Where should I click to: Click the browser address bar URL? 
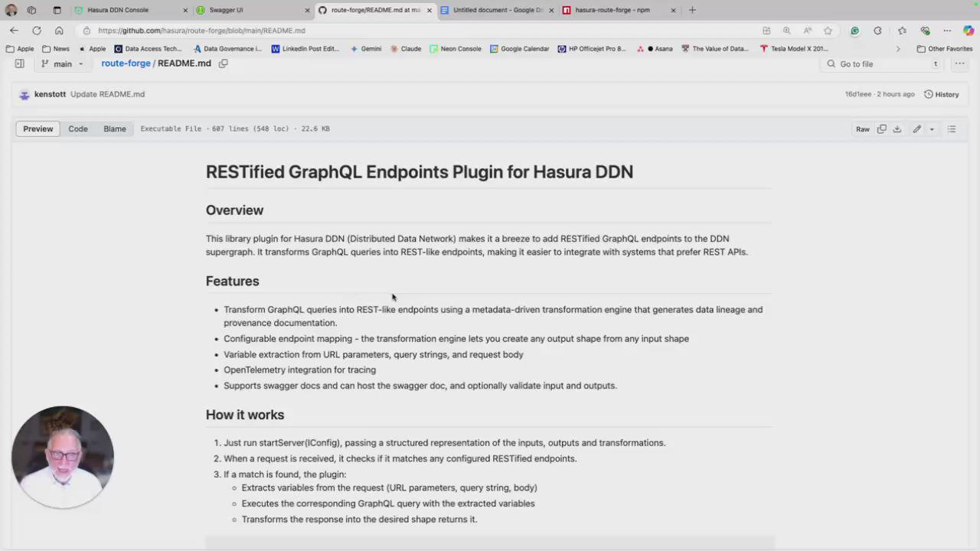(x=201, y=31)
